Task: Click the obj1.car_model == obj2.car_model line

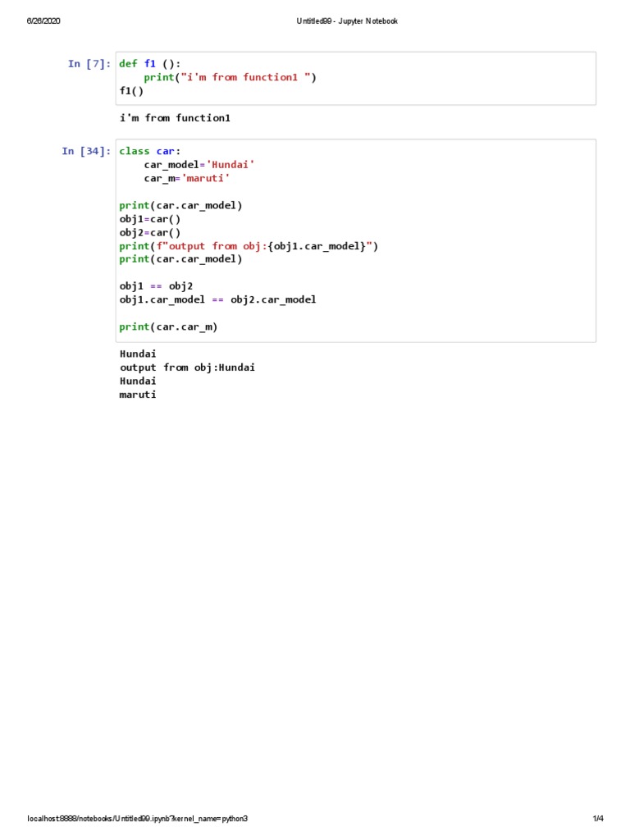Action: click(x=217, y=299)
